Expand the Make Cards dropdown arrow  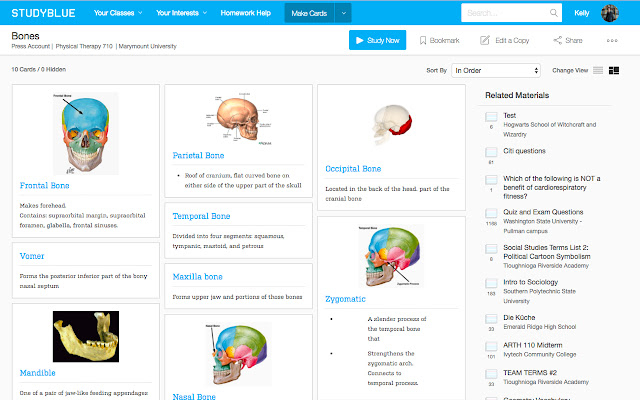coord(343,13)
